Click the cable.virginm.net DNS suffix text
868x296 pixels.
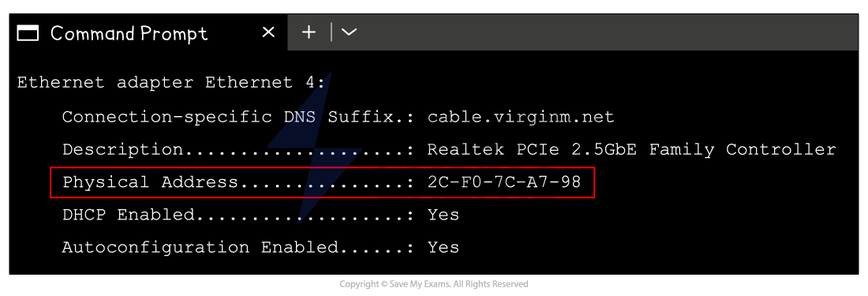[x=521, y=118]
